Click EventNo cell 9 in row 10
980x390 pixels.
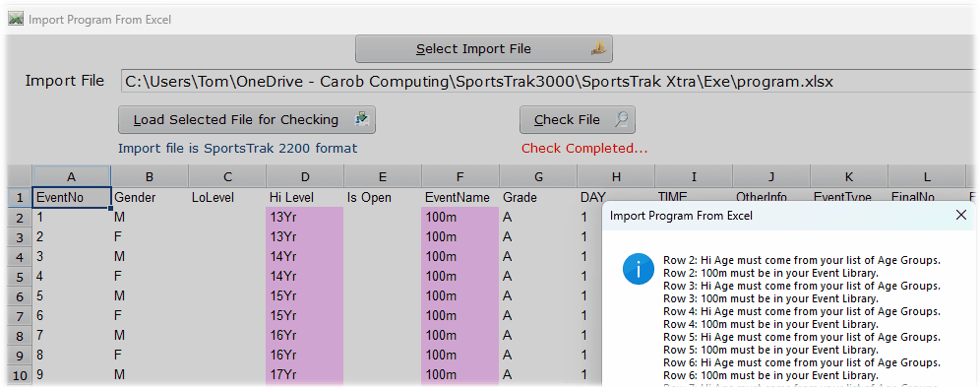tap(72, 375)
